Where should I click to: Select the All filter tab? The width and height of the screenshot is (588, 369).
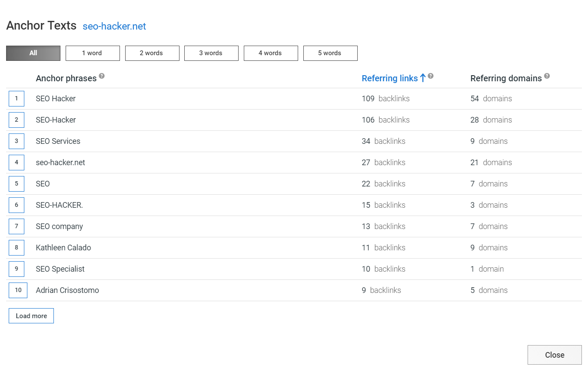click(33, 53)
